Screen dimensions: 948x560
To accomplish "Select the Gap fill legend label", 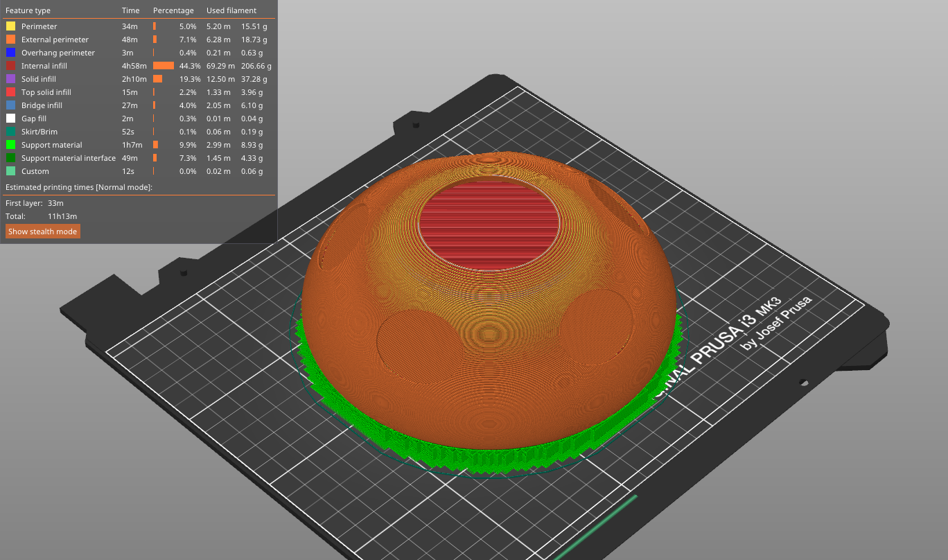I will pos(34,119).
